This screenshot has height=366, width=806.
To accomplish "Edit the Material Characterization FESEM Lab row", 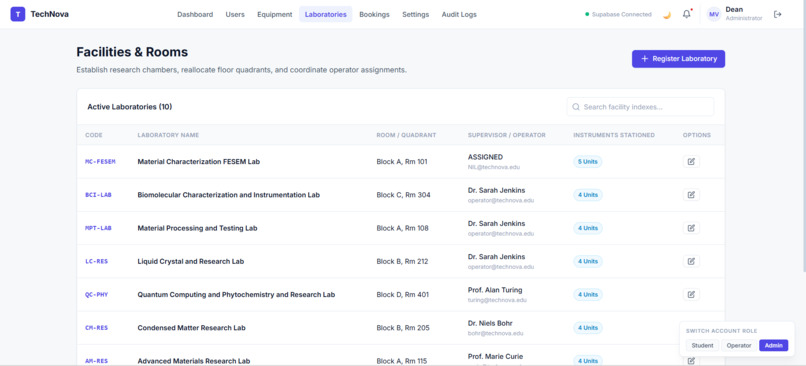I will 691,161.
